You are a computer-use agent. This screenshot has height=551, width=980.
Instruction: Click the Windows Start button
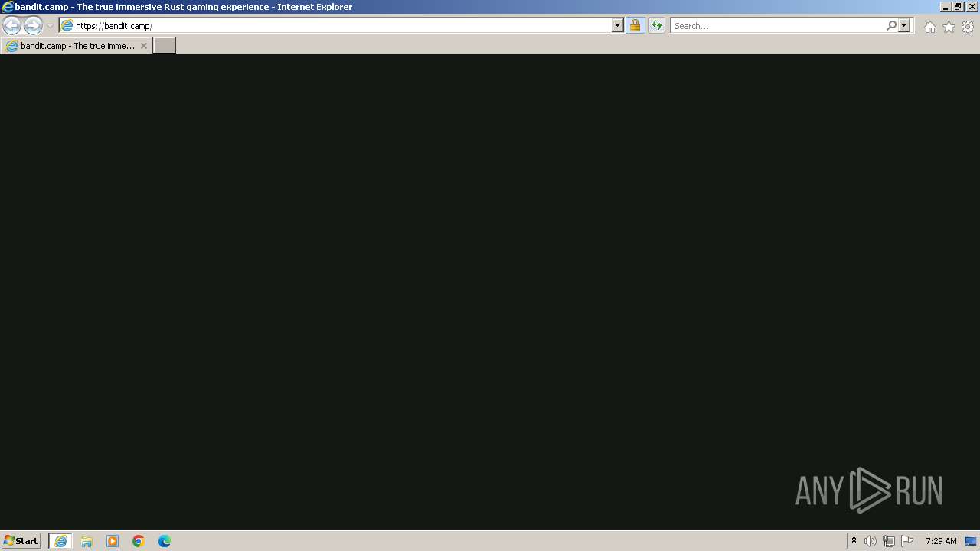coord(21,541)
